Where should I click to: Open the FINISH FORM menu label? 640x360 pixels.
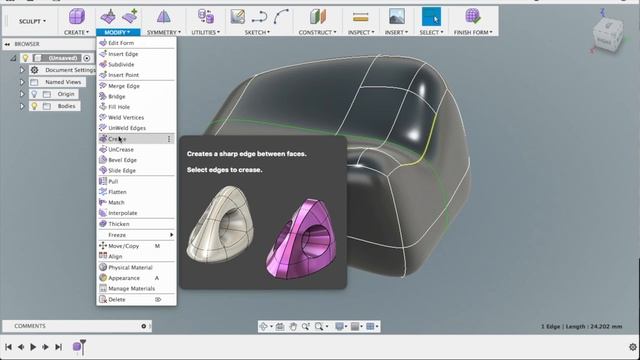click(473, 32)
